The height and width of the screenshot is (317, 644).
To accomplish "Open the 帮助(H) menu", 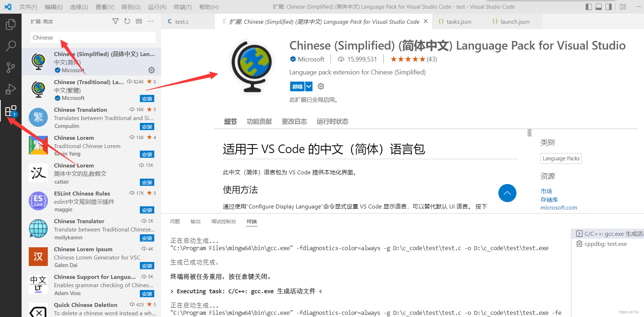I will [209, 7].
